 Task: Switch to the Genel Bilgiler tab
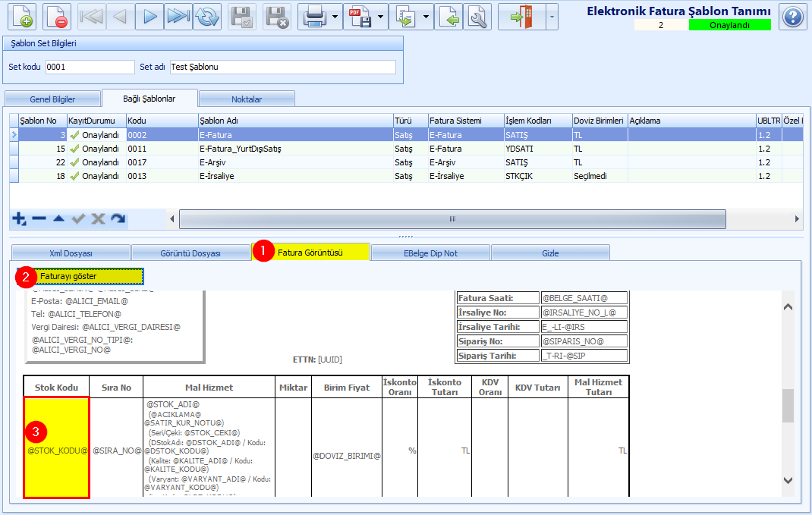[52, 99]
